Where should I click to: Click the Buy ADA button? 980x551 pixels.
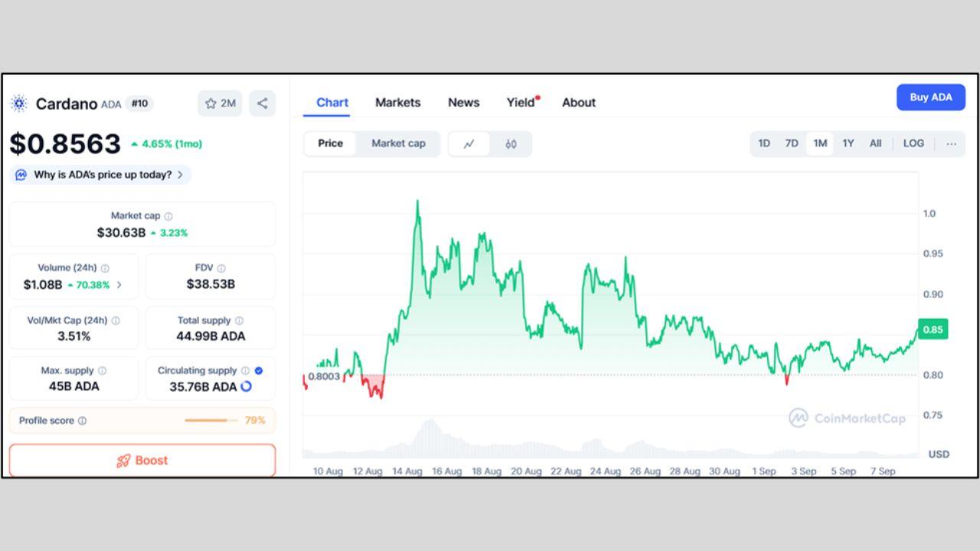(930, 97)
